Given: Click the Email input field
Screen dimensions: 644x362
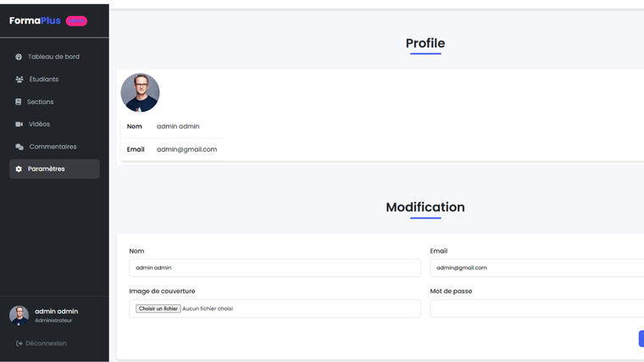Looking at the screenshot, I should (x=536, y=268).
